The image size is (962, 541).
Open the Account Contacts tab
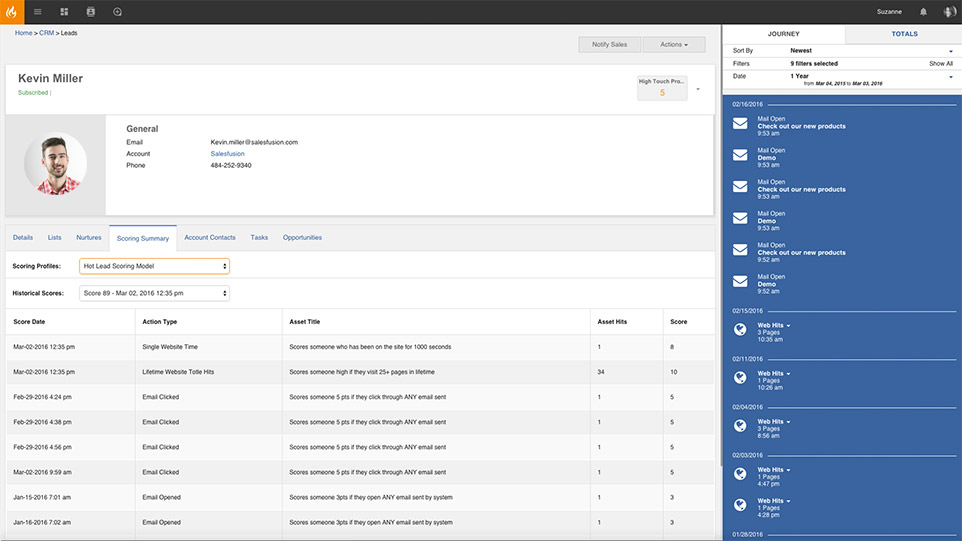(x=210, y=238)
